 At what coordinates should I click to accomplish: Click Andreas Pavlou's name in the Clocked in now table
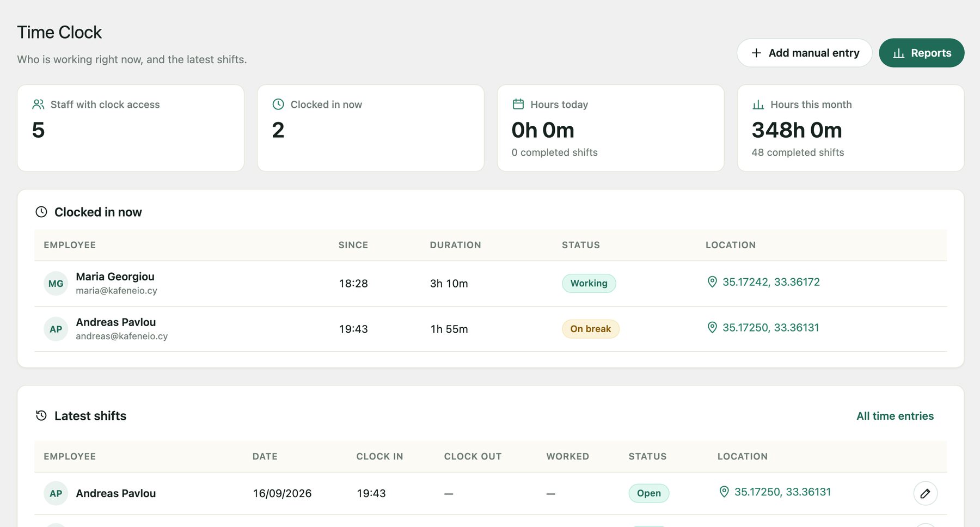tap(115, 323)
